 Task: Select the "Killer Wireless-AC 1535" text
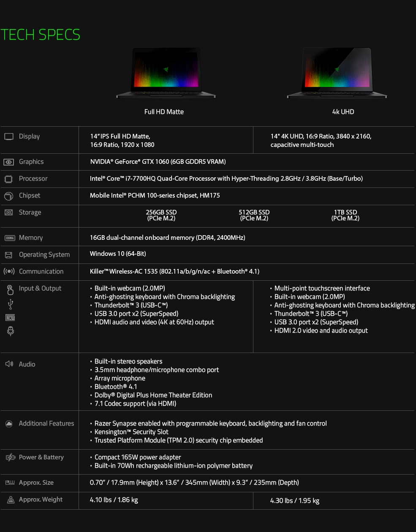175,271
